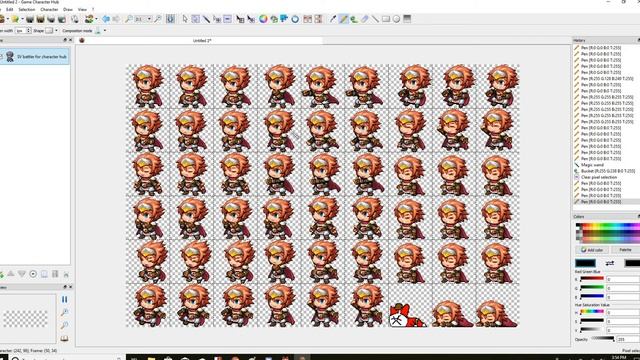
Task: Open the View menu
Action: pyautogui.click(x=82, y=9)
